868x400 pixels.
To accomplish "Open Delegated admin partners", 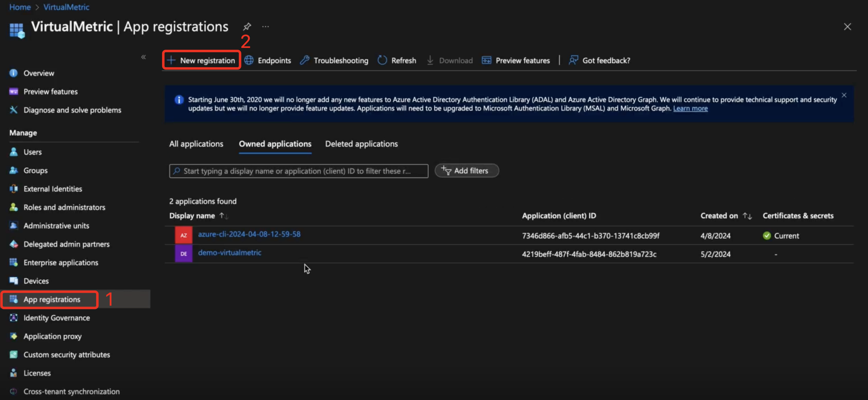I will tap(66, 244).
